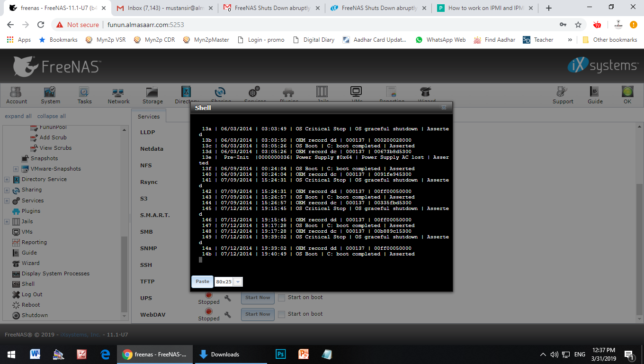Viewport: 644px width, 364px height.
Task: Click Paste in the Shell dialog
Action: click(202, 282)
